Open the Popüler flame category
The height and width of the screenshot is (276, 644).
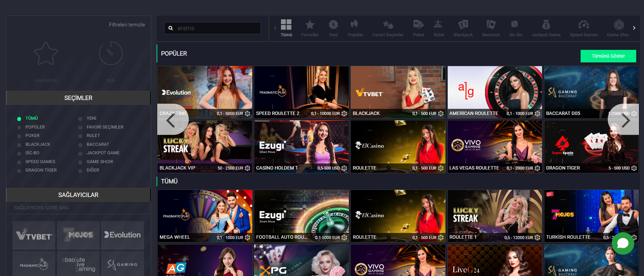355,28
